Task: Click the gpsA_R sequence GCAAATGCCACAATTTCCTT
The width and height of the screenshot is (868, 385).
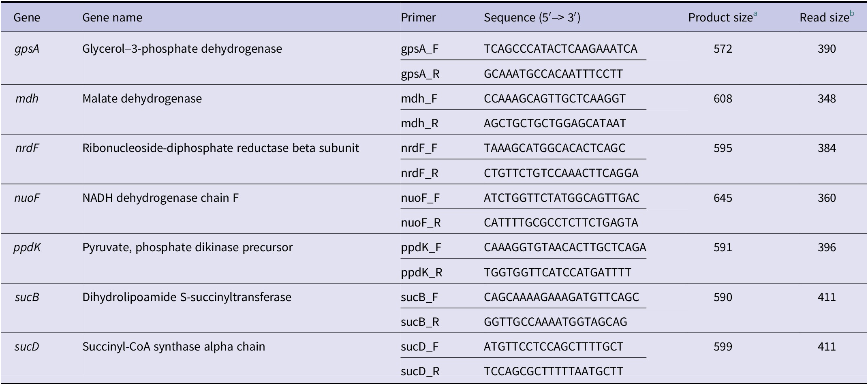Action: click(553, 74)
